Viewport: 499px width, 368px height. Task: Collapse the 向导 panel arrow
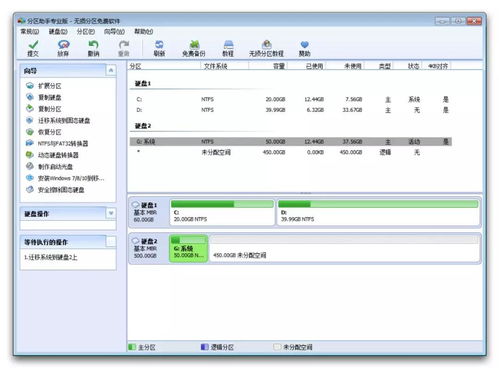click(111, 70)
